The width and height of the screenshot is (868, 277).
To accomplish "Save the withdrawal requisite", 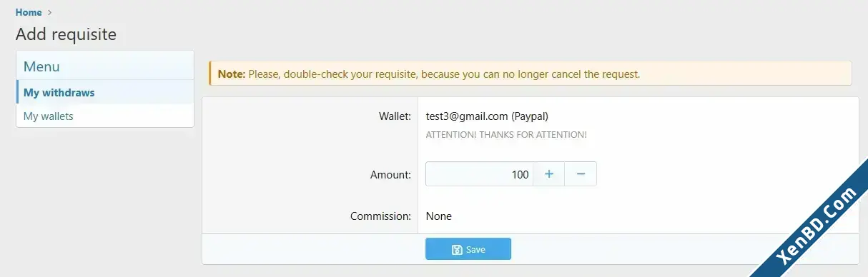I will pyautogui.click(x=468, y=249).
